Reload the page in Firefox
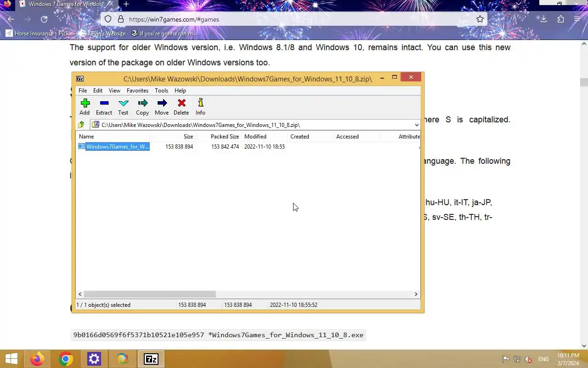Screen dimensions: 588x368 click(x=44, y=19)
